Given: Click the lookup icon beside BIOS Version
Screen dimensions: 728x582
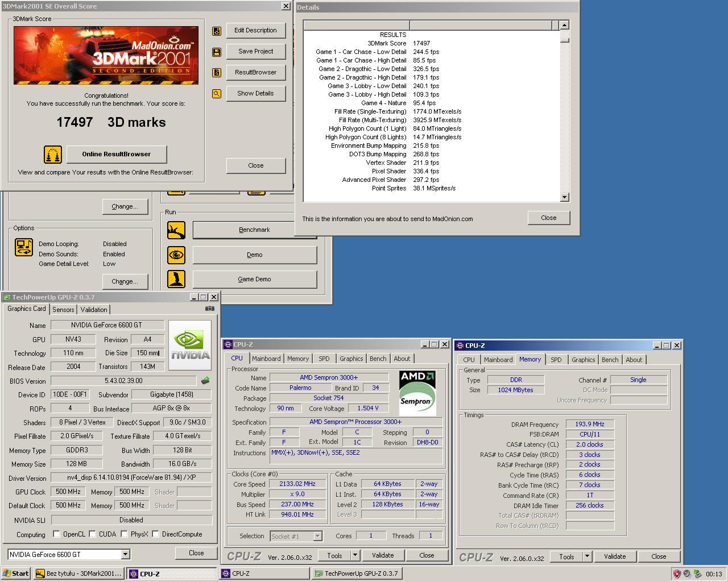Looking at the screenshot, I should (x=205, y=381).
